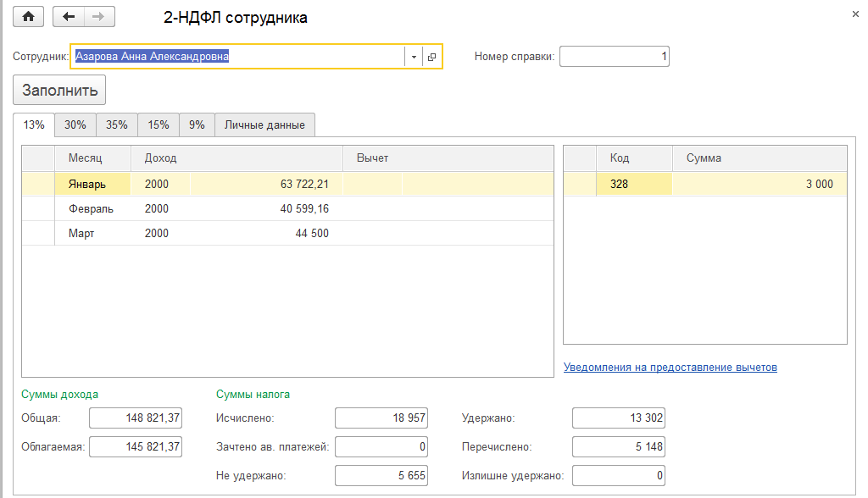Click the Номер справки input field
Screen dimensions: 868x498
[615, 57]
